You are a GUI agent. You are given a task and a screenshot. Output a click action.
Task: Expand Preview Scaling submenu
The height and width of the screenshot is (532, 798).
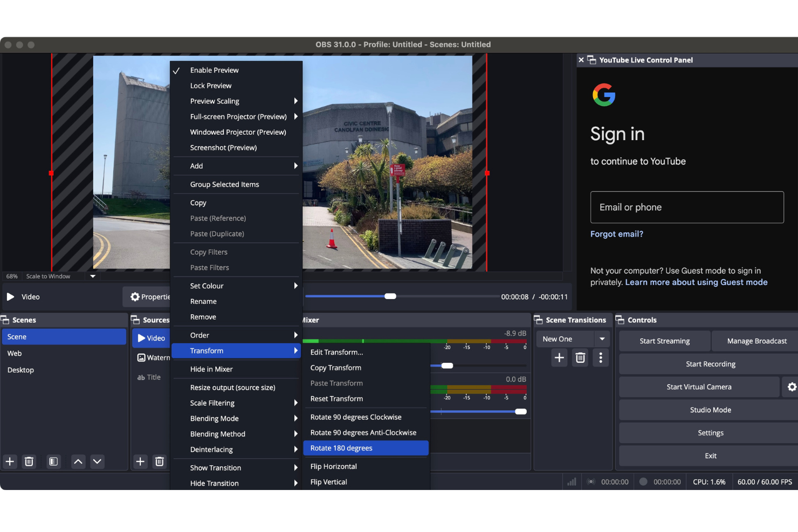pos(236,101)
